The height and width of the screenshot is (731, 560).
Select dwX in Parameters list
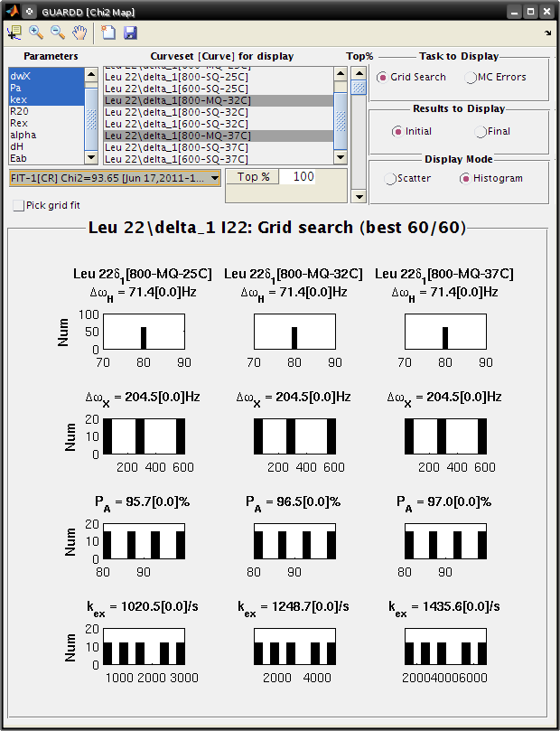coord(47,77)
